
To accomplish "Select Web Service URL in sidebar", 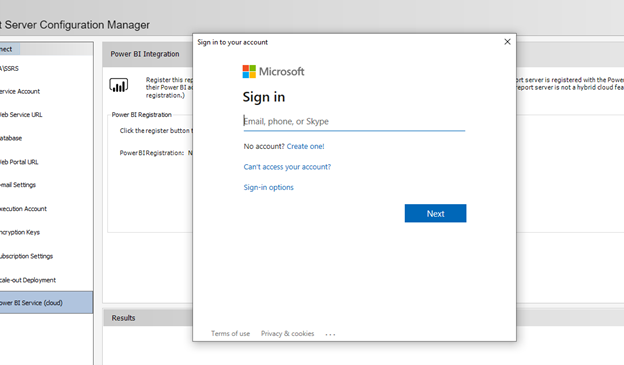I will [21, 115].
